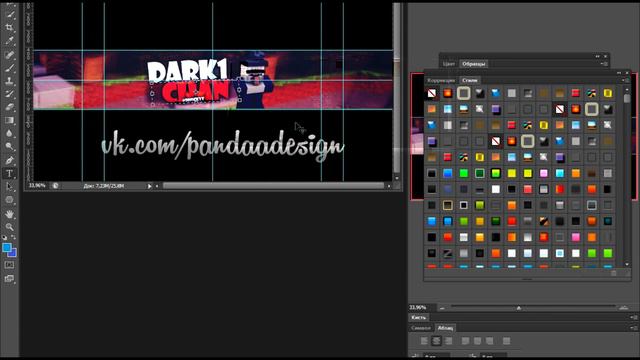This screenshot has width=640, height=360.
Task: Click the document horizontal scrollbar
Action: tap(273, 186)
